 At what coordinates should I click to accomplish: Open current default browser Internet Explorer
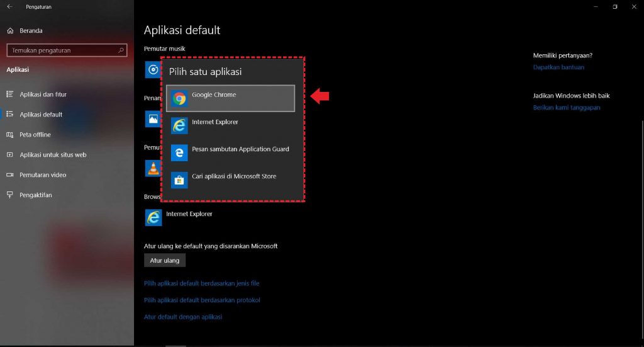click(179, 217)
